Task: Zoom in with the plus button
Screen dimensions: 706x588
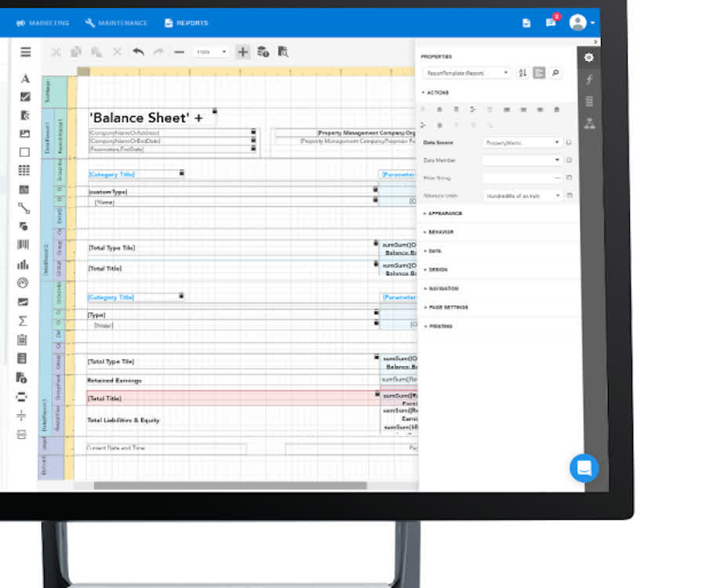Action: (242, 52)
